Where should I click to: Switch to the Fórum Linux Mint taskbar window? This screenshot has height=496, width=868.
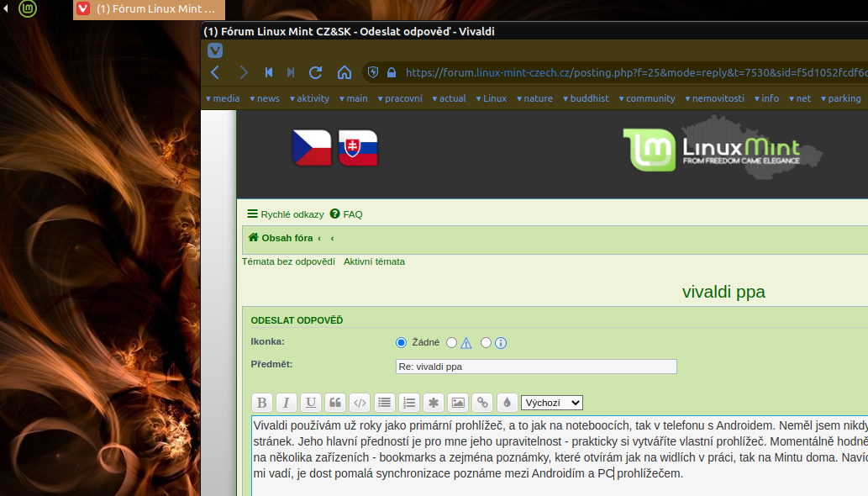coord(150,10)
